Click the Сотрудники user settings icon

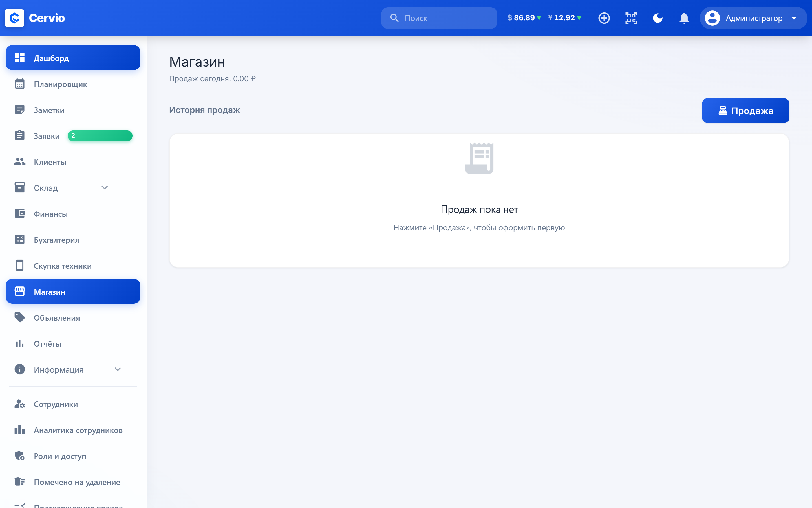[x=19, y=404]
